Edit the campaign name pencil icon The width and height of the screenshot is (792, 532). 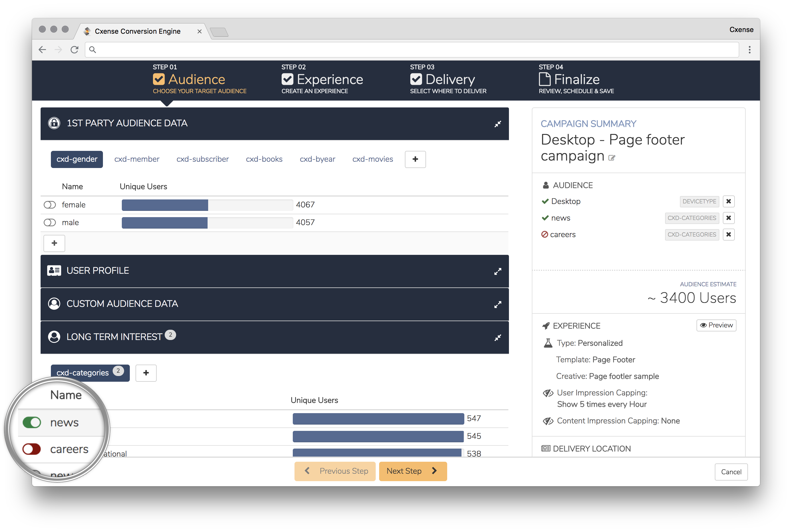611,158
